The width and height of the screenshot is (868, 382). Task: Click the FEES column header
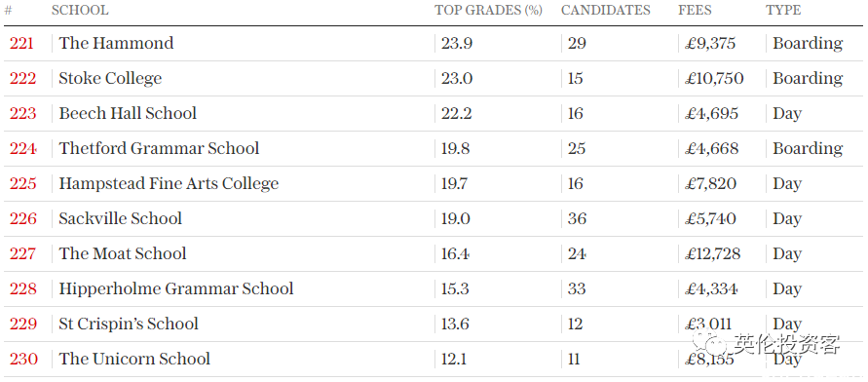pos(695,11)
